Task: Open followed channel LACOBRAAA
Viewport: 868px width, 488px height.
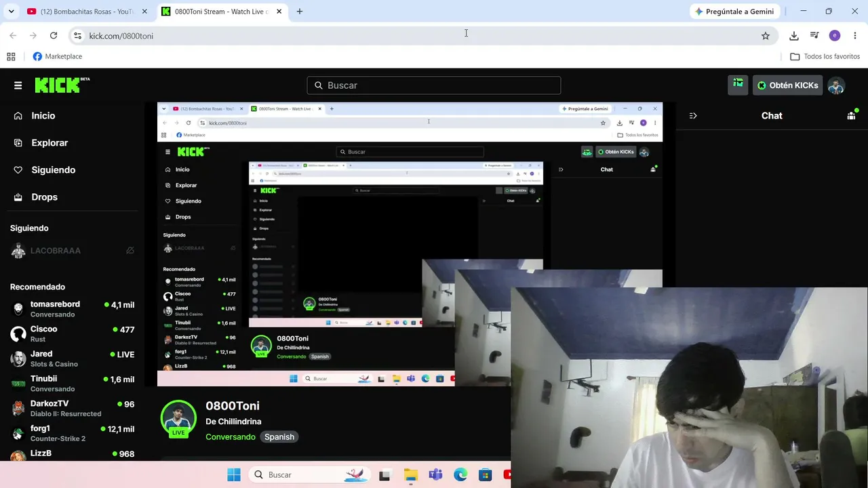Action: 72,251
